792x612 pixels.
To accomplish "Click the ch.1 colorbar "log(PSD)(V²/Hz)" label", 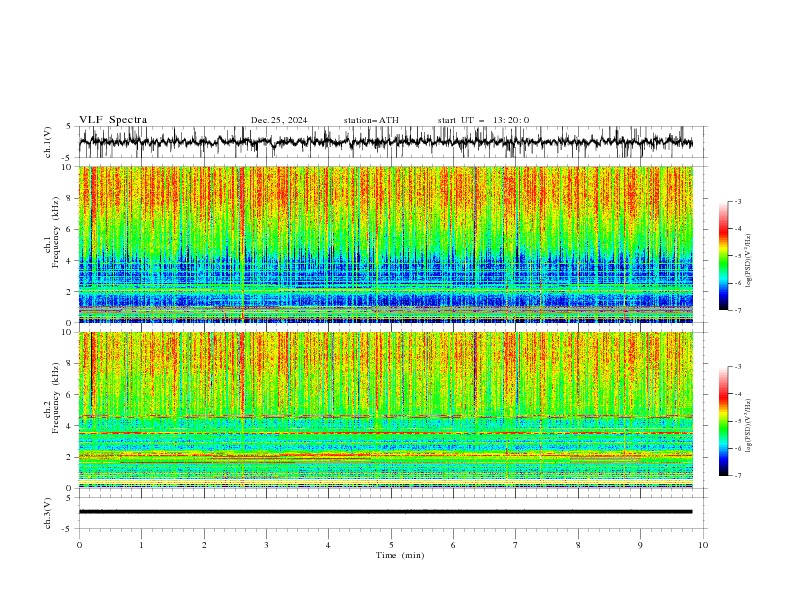I will click(748, 261).
